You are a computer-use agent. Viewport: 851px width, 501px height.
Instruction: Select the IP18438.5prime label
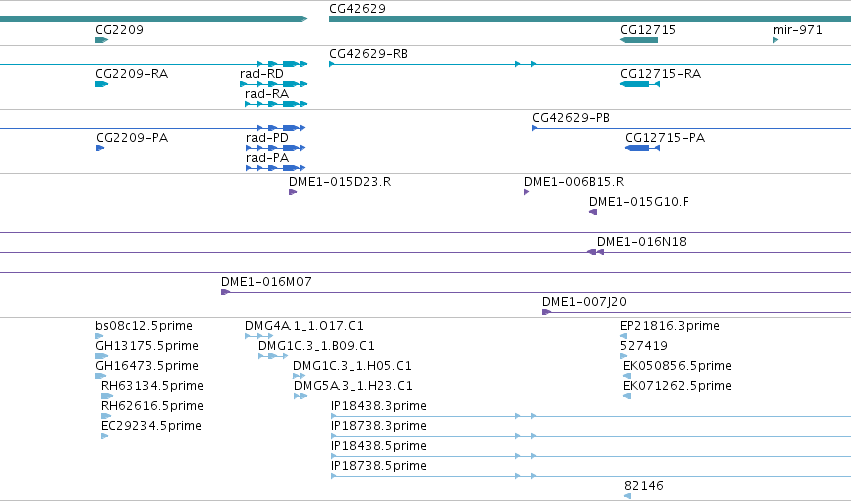coord(378,447)
